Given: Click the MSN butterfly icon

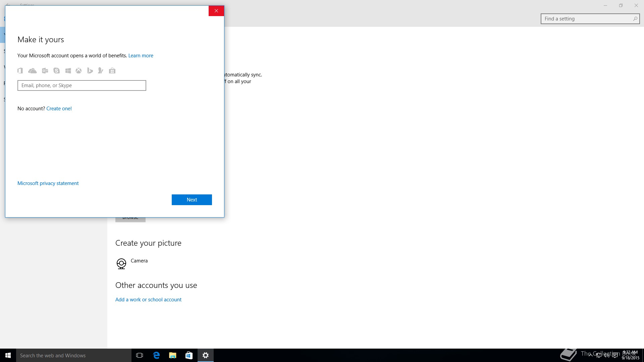Looking at the screenshot, I should [100, 70].
